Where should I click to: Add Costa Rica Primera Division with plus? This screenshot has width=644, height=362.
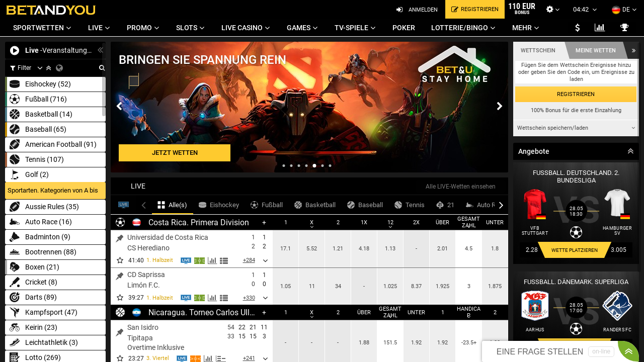264,222
